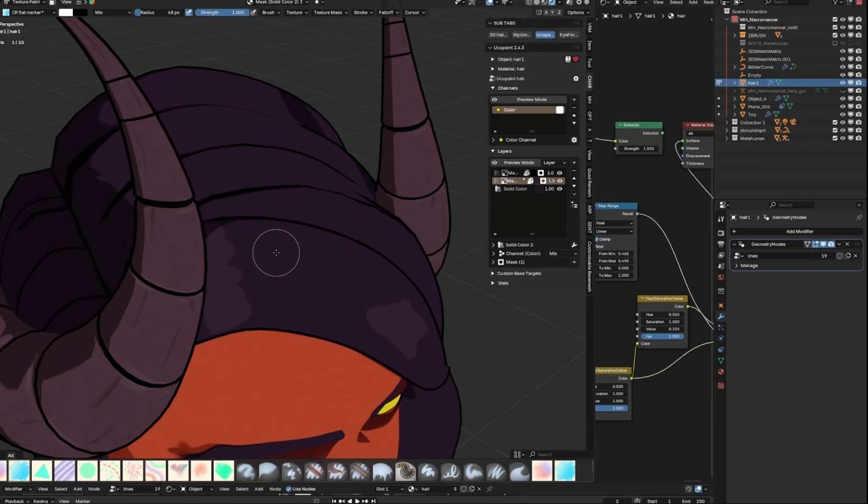Viewport: 868px width, 504px height.
Task: Pin the hair1 properties context
Action: [x=859, y=217]
